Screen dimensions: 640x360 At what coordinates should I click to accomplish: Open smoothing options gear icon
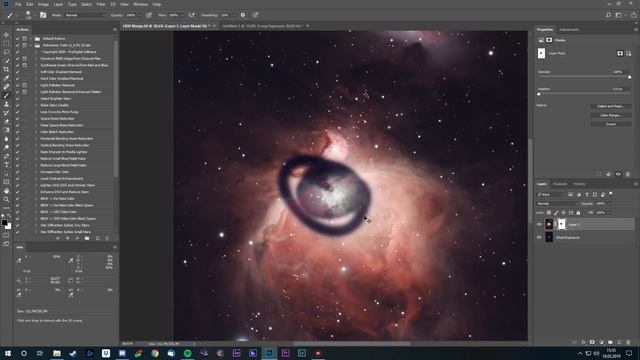point(243,15)
